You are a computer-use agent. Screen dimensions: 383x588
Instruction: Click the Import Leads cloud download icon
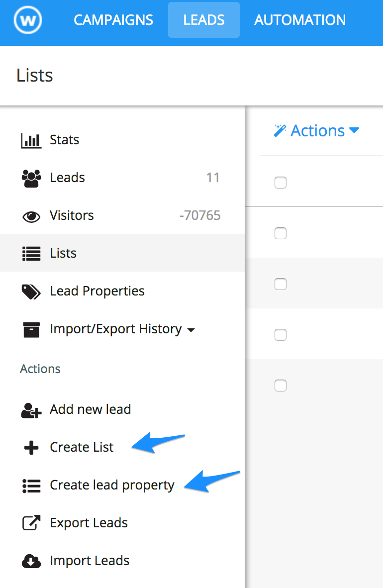tap(31, 561)
